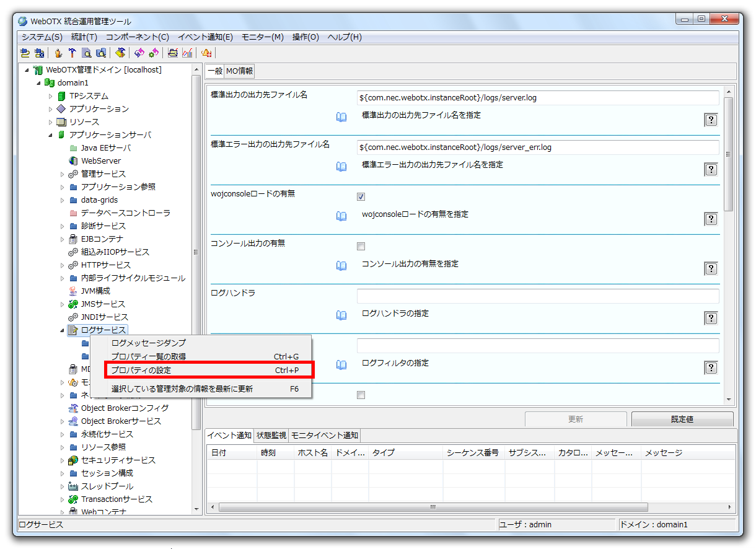The height and width of the screenshot is (549, 756).
Task: Click the refresh toolbar icon with purple arrow
Action: pyautogui.click(x=139, y=53)
